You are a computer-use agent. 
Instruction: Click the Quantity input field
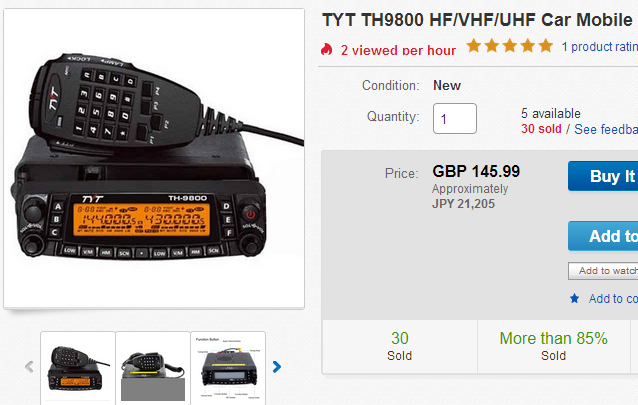[454, 118]
